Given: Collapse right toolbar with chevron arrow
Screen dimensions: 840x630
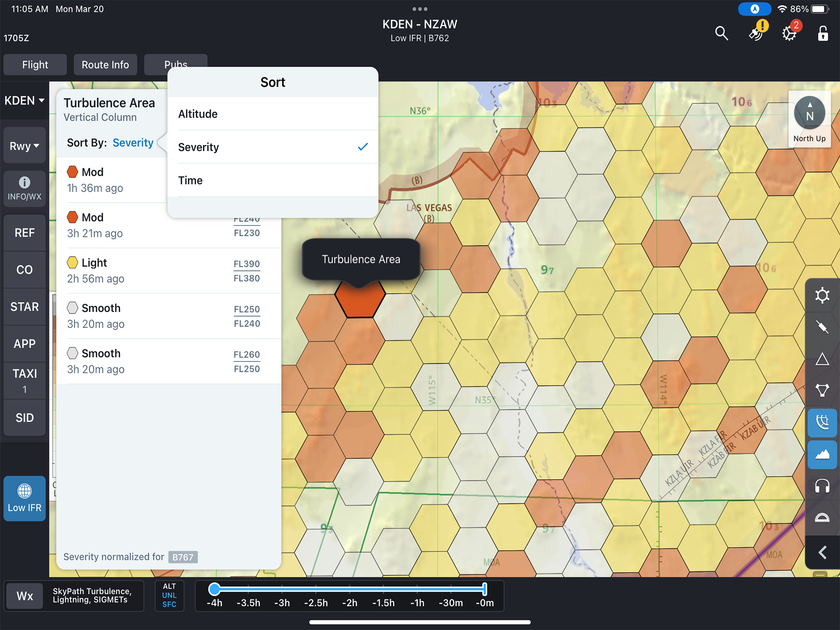Looking at the screenshot, I should coord(822,552).
